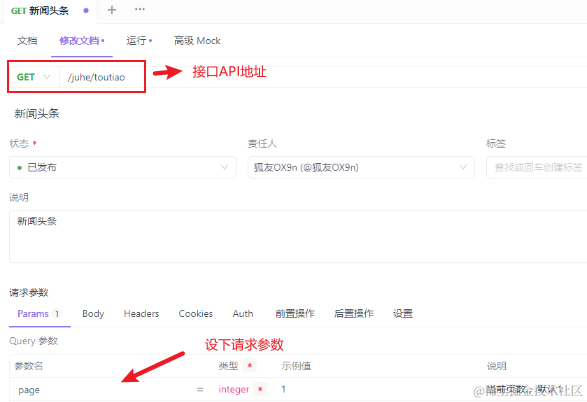Screen dimensions: 587x402
Task: Switch to the 文档 tab
Action: (27, 40)
